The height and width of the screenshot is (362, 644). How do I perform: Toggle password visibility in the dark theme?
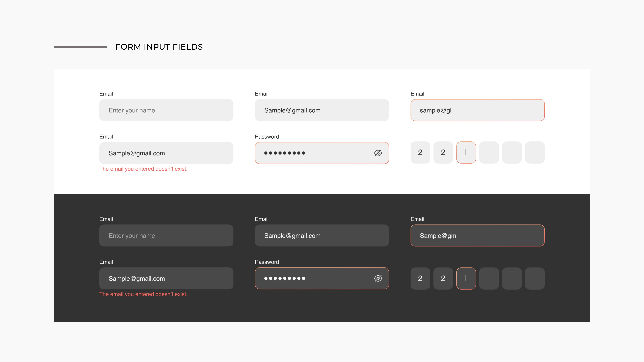click(378, 278)
